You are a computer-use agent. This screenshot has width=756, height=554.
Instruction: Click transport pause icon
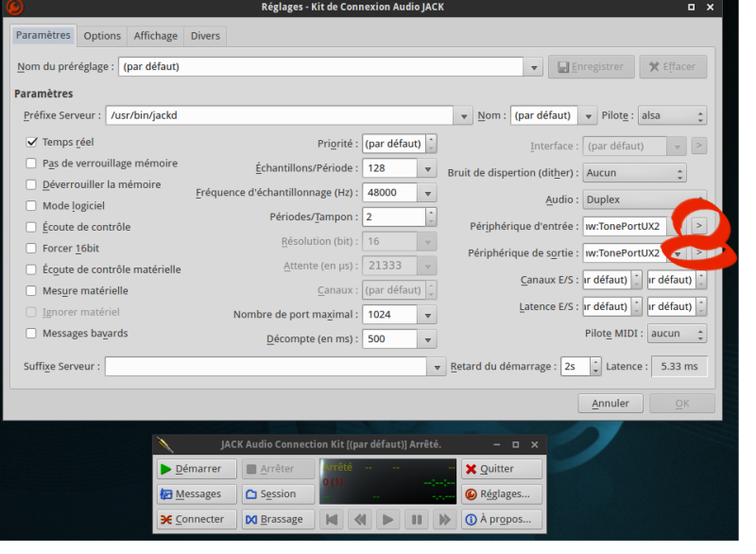[416, 519]
